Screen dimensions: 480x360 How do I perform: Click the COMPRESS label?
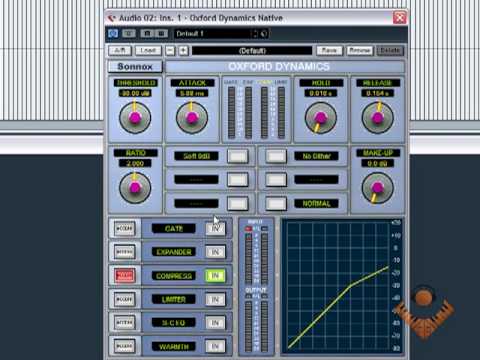pos(174,276)
